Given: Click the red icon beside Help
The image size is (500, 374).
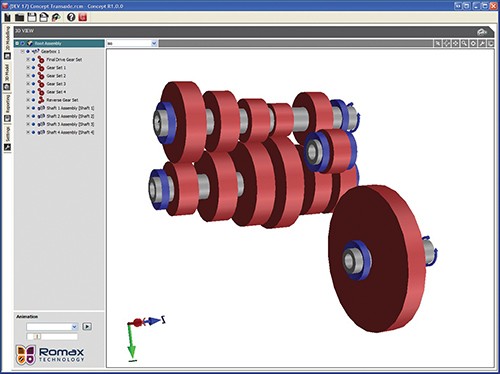Looking at the screenshot, I should 82,17.
